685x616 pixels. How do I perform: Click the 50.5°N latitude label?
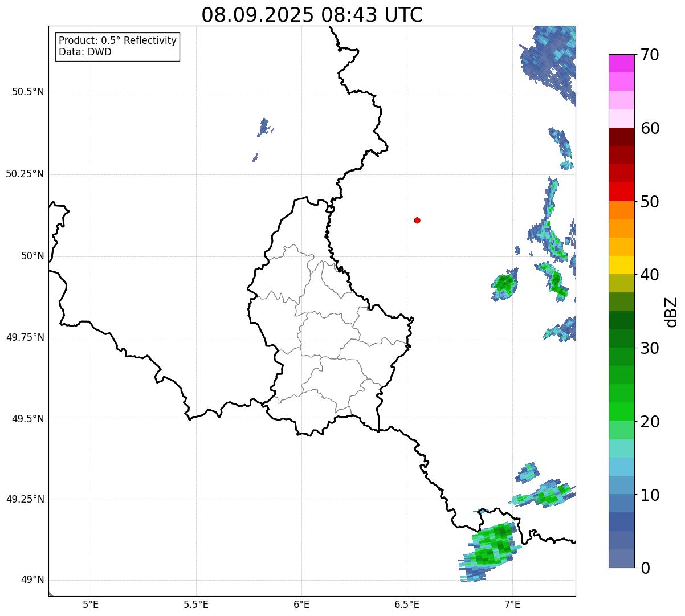pyautogui.click(x=27, y=92)
